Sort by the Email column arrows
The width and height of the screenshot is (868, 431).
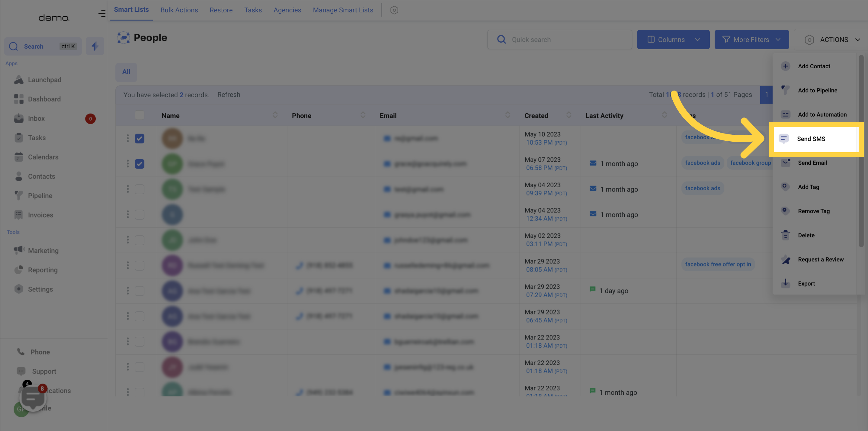click(508, 115)
